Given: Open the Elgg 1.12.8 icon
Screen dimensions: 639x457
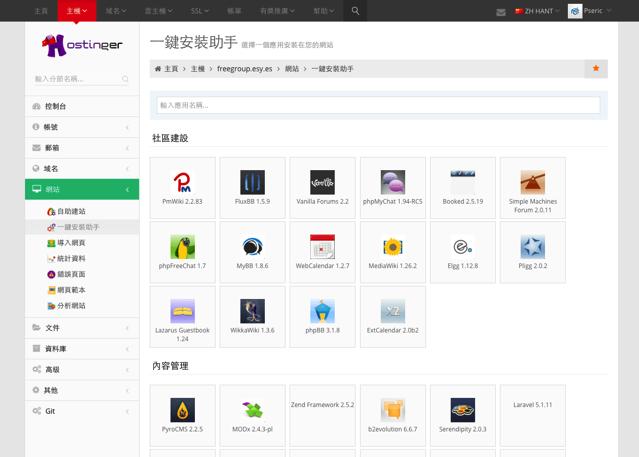Looking at the screenshot, I should 463,247.
